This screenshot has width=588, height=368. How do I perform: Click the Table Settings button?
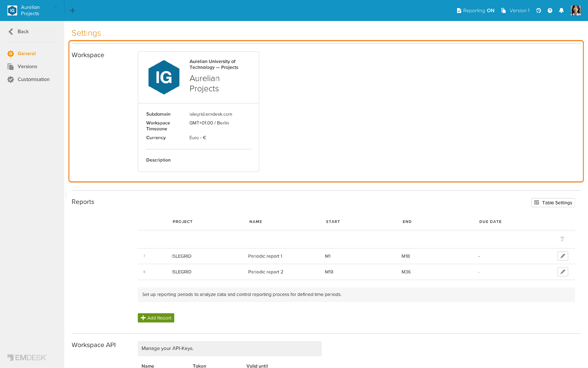pos(553,203)
